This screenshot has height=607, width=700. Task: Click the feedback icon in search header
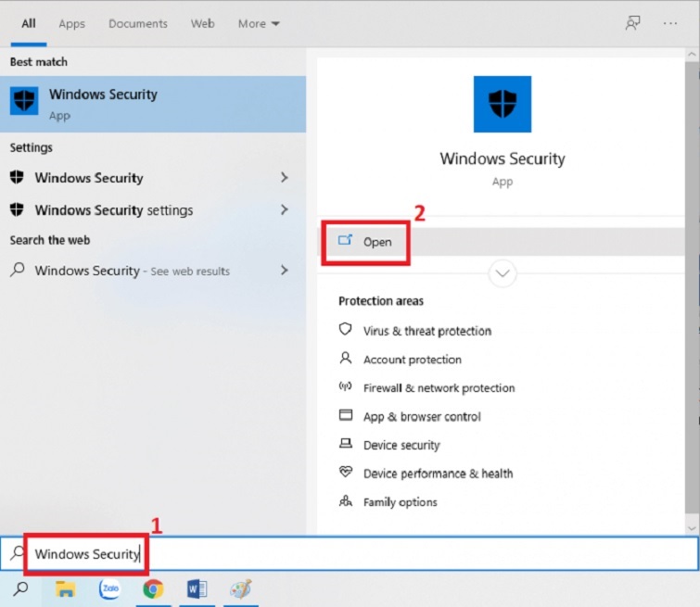point(633,23)
